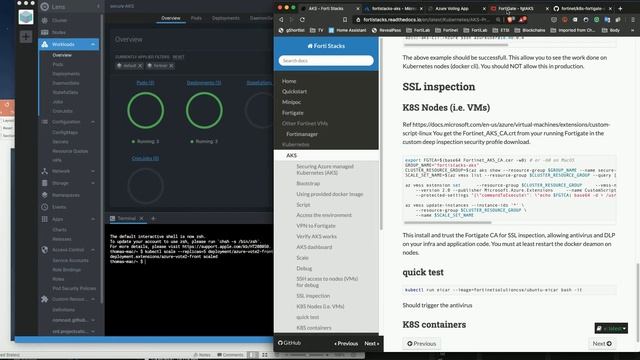The image size is (640, 360).
Task: Select Pod Security Policies in Lens sidebar
Action: [74, 289]
